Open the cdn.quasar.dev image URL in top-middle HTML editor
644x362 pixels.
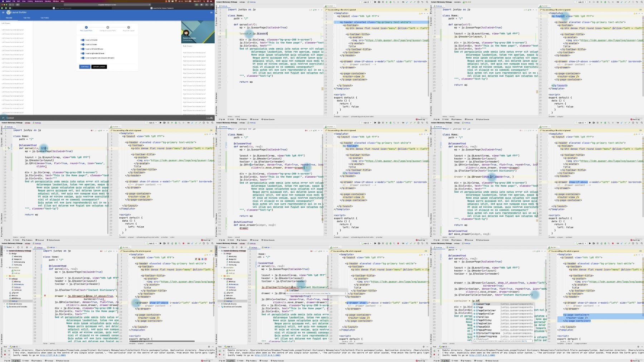click(x=397, y=40)
